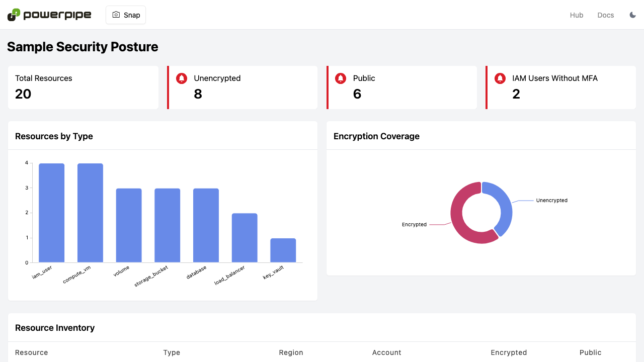Select the Total Resources card
This screenshot has width=644, height=362.
tap(83, 87)
